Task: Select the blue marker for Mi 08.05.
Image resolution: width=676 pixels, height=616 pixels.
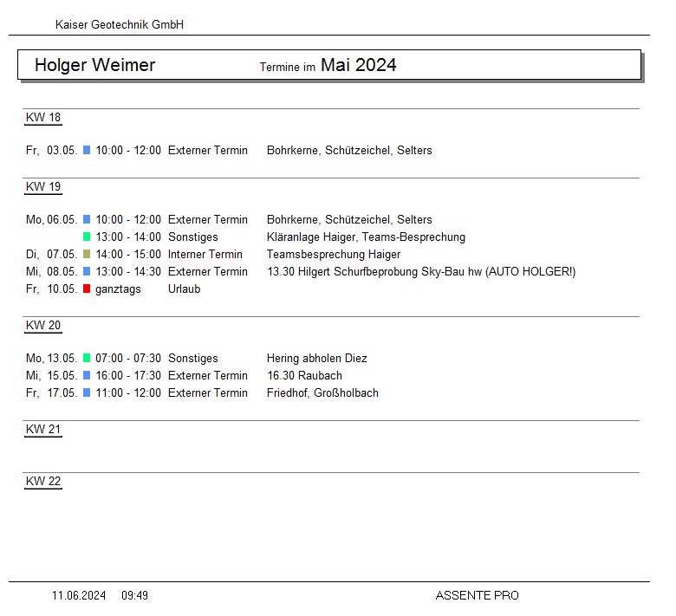Action: click(87, 272)
